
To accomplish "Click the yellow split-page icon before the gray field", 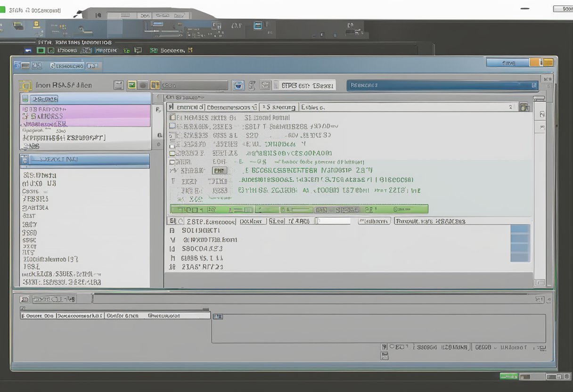I will tap(155, 85).
